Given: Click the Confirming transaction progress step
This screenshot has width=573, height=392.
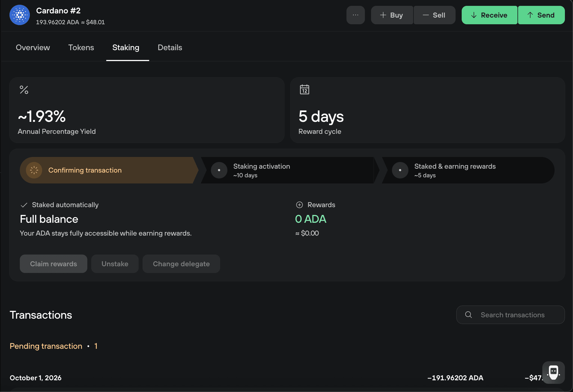Looking at the screenshot, I should [x=109, y=170].
